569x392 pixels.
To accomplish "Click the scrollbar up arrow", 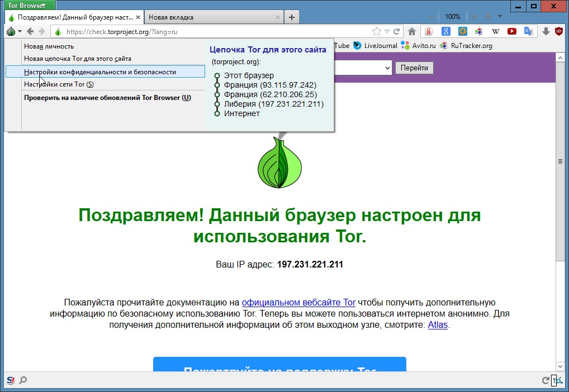I will point(560,58).
